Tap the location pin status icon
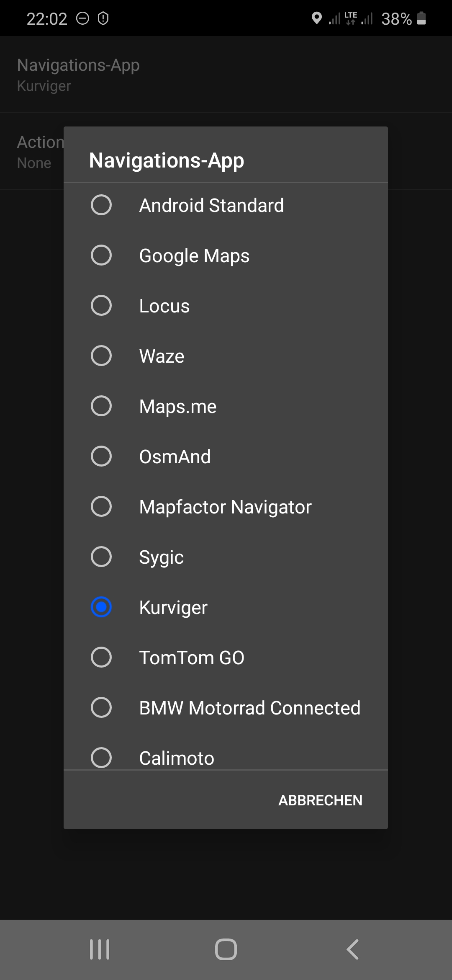 click(317, 18)
